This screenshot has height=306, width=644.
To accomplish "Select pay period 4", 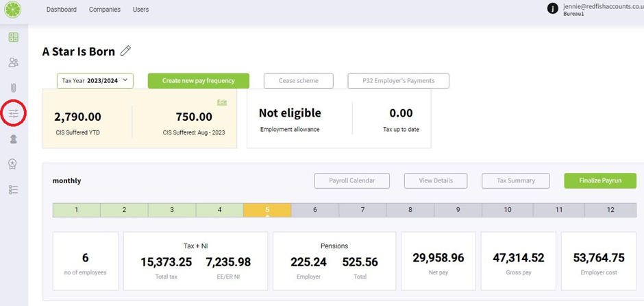I will click(x=219, y=210).
